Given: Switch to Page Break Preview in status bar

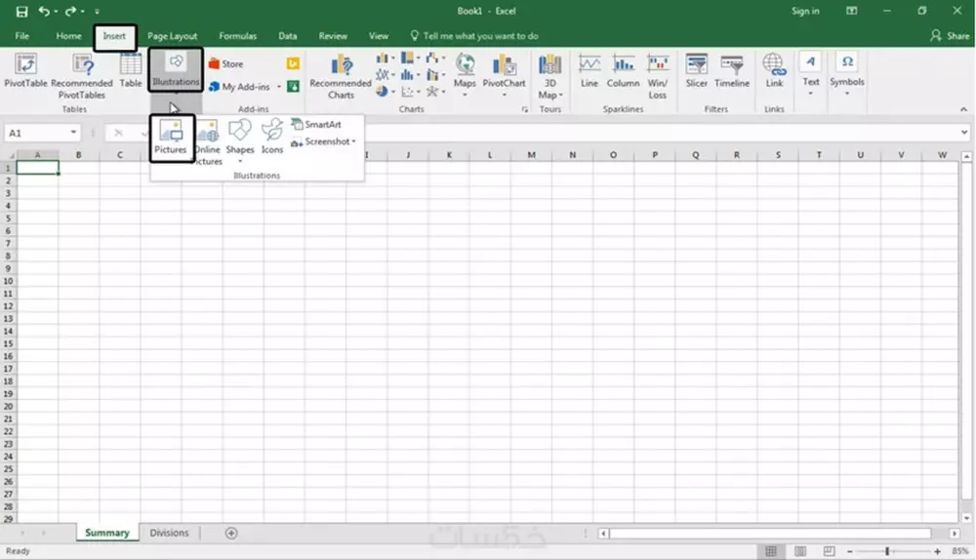Looking at the screenshot, I should click(x=829, y=551).
